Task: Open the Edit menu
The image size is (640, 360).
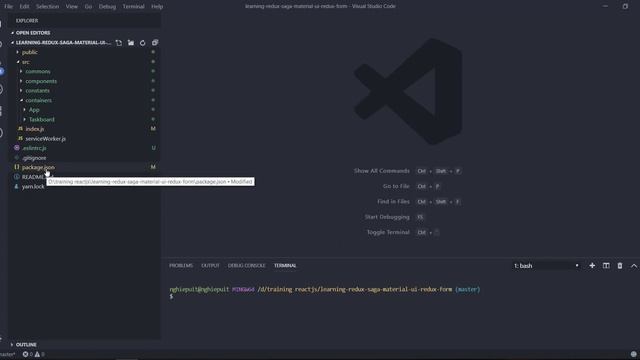Action: click(x=24, y=7)
